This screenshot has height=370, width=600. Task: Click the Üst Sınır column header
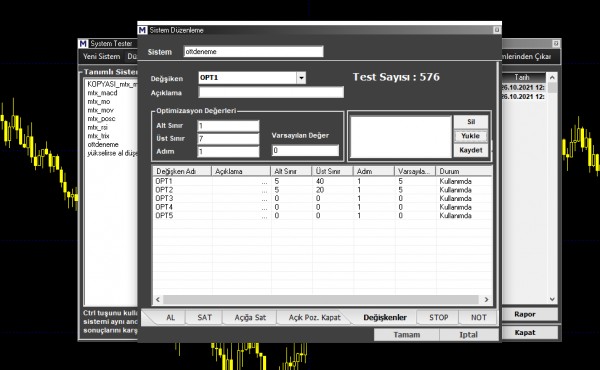pos(333,171)
